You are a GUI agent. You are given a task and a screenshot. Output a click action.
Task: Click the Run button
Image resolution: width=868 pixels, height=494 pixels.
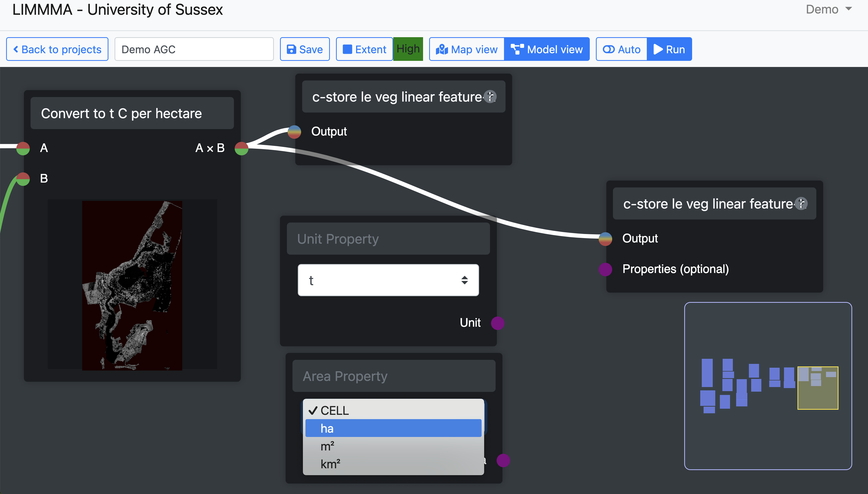click(x=669, y=49)
